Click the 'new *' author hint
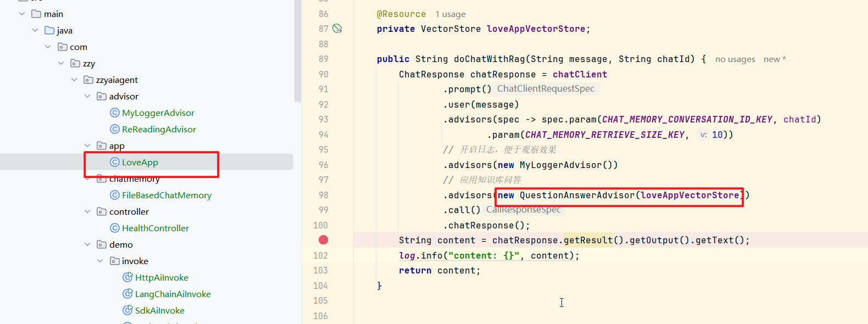Screen dimensions: 868x324 pyautogui.click(x=775, y=59)
